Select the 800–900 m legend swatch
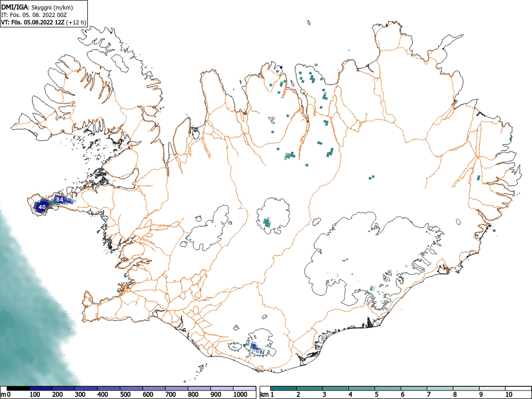 pos(199,388)
